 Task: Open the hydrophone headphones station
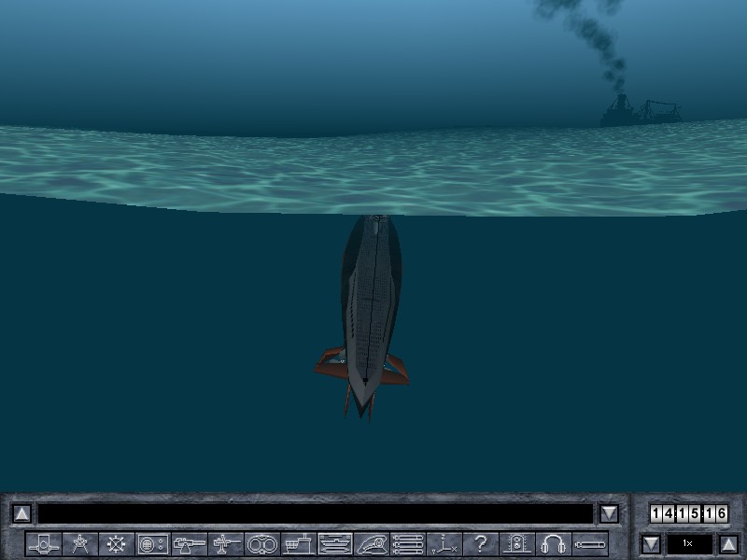[554, 544]
